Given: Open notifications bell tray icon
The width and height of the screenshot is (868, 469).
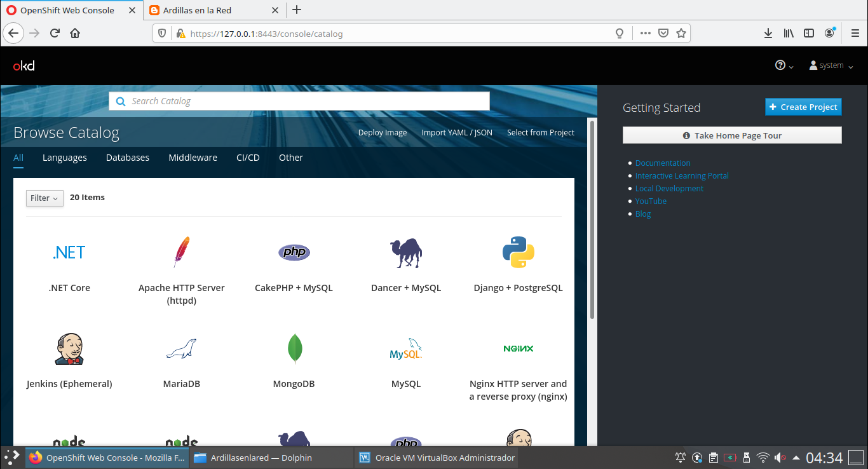Looking at the screenshot, I should [681, 458].
